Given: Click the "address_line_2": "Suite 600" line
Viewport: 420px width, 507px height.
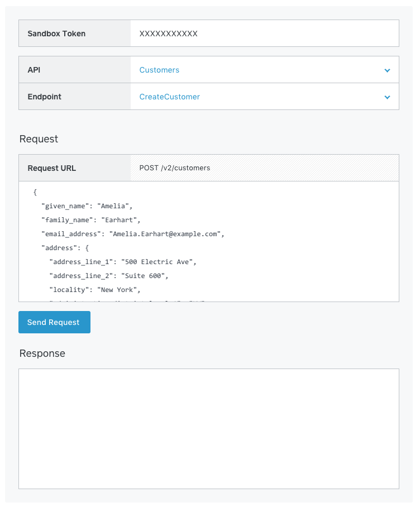Looking at the screenshot, I should tap(108, 275).
